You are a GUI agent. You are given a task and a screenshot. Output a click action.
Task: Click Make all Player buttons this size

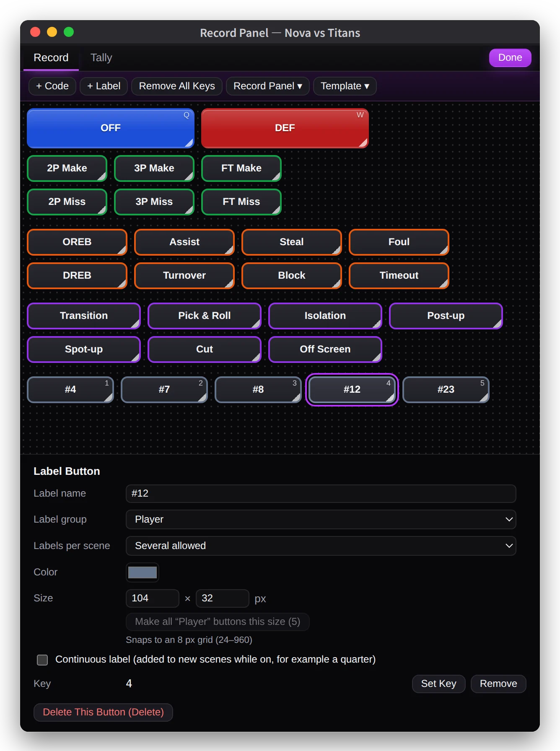(218, 622)
